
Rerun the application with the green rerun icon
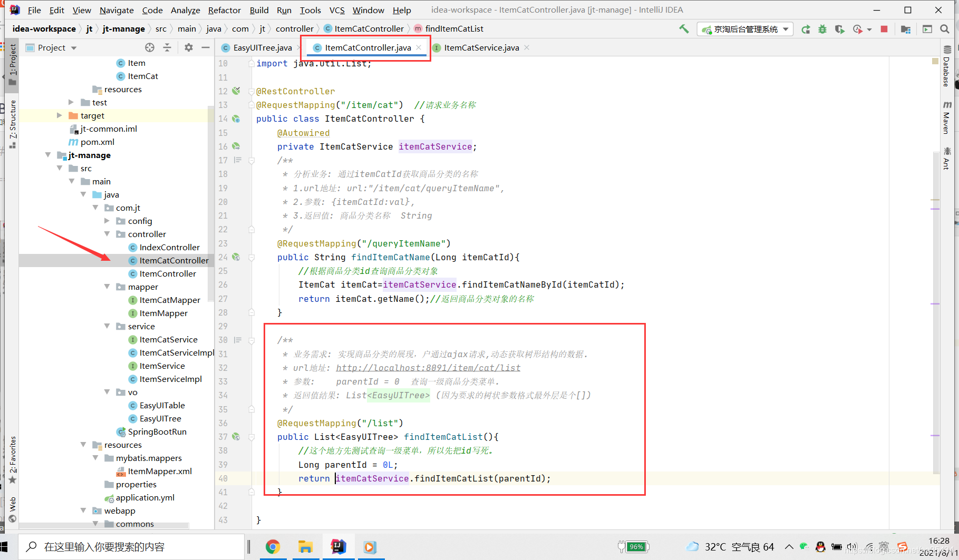(x=806, y=29)
